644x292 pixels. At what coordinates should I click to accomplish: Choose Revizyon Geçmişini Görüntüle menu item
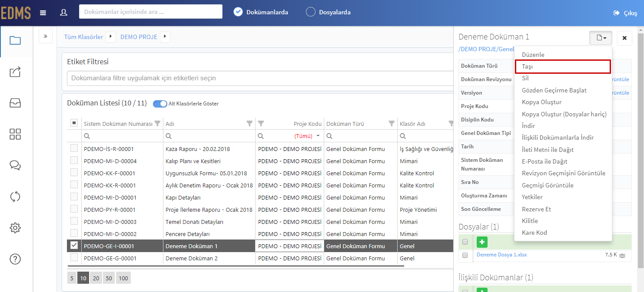[563, 173]
